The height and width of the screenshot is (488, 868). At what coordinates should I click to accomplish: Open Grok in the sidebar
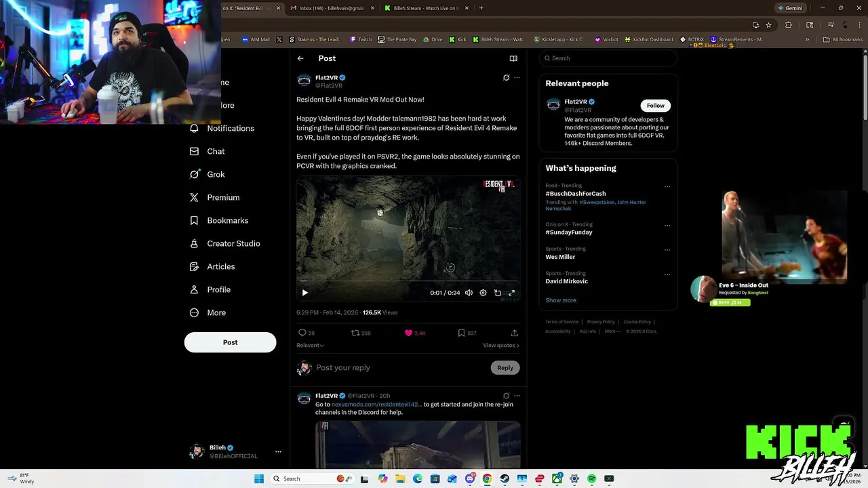click(208, 174)
